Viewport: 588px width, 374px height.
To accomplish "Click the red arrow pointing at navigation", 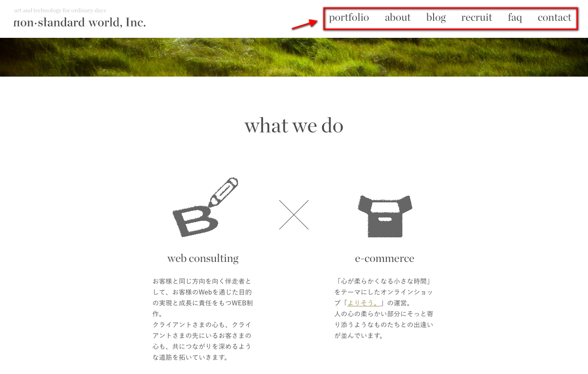I will click(x=305, y=24).
